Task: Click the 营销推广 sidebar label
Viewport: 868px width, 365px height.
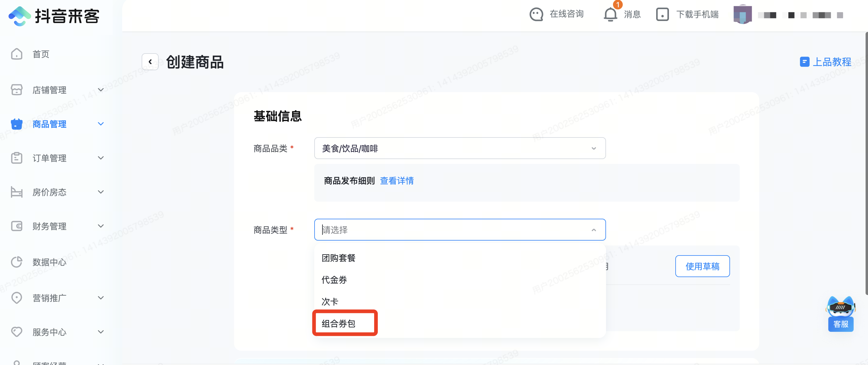Action: tap(49, 297)
